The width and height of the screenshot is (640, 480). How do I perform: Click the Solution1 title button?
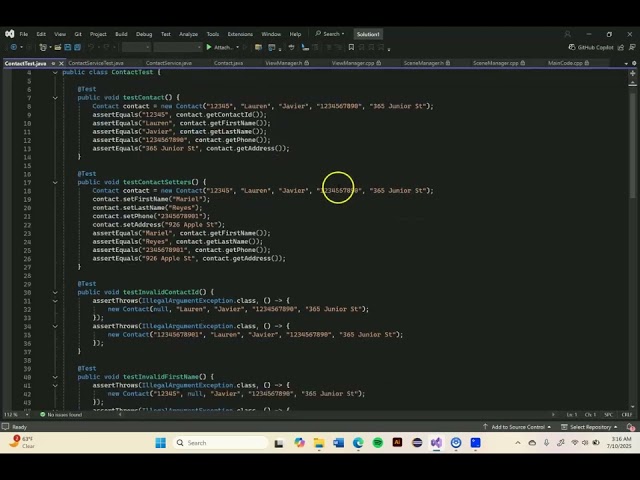click(x=368, y=34)
